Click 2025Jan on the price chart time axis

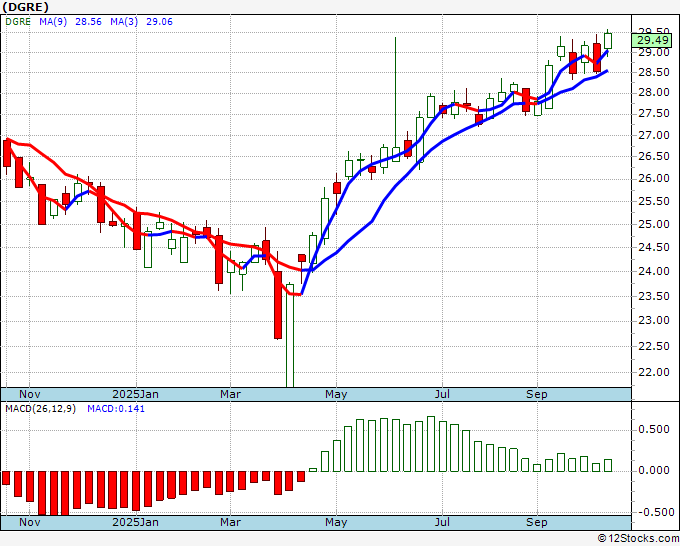pos(135,394)
